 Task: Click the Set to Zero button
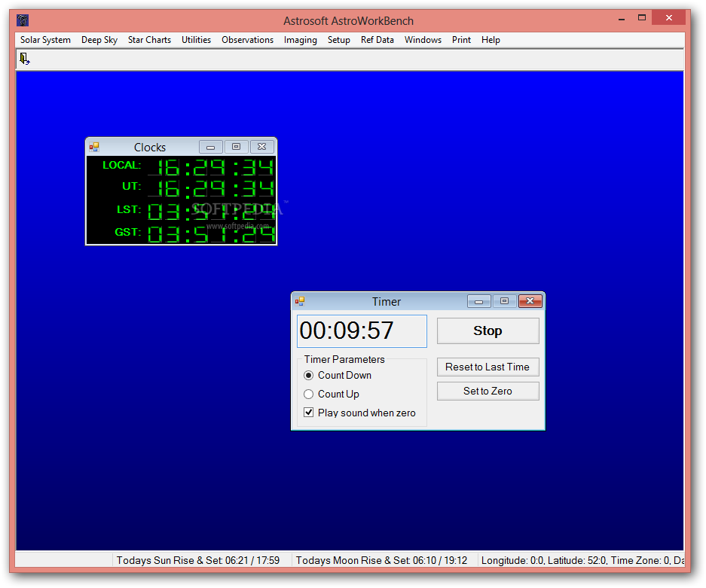click(488, 391)
